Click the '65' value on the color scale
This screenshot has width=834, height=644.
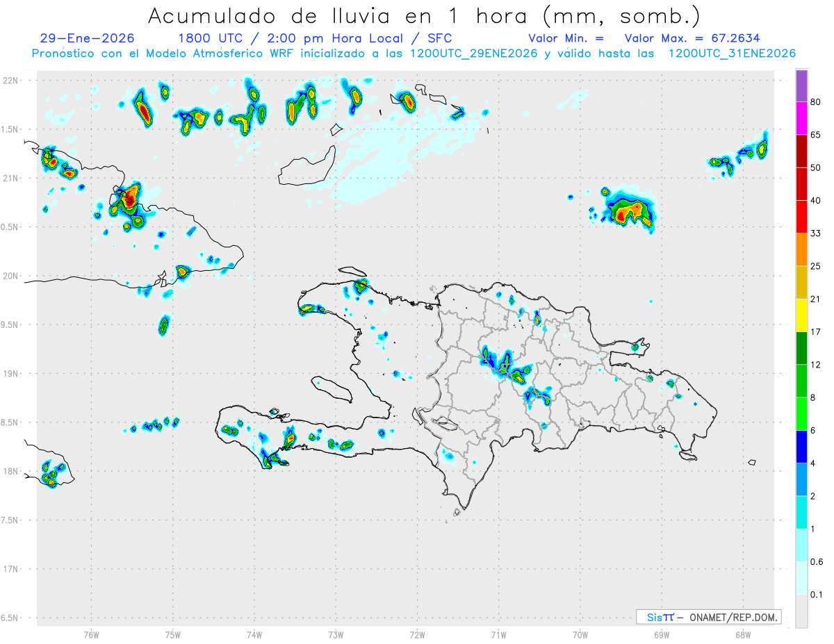point(816,135)
